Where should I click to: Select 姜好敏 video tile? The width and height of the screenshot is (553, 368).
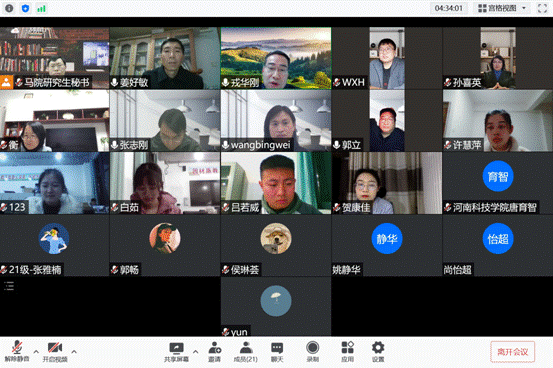point(165,58)
